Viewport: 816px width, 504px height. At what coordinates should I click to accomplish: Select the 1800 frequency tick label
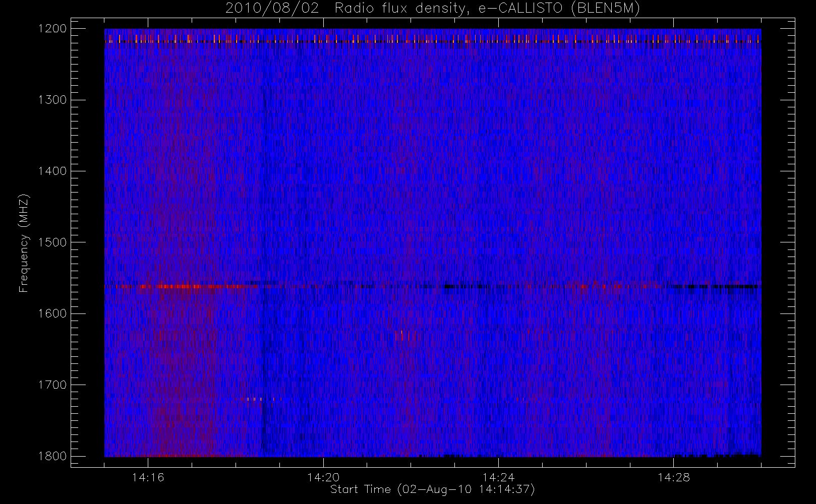pyautogui.click(x=52, y=456)
